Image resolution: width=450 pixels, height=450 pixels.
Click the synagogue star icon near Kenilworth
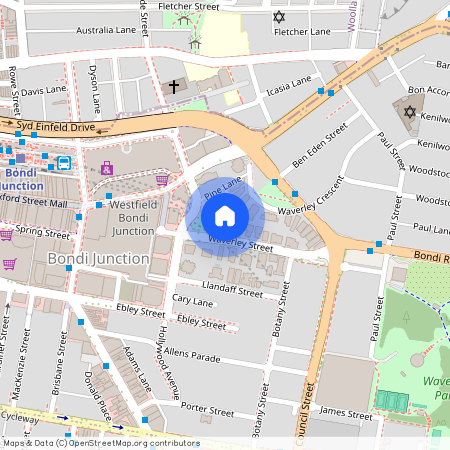[410, 112]
